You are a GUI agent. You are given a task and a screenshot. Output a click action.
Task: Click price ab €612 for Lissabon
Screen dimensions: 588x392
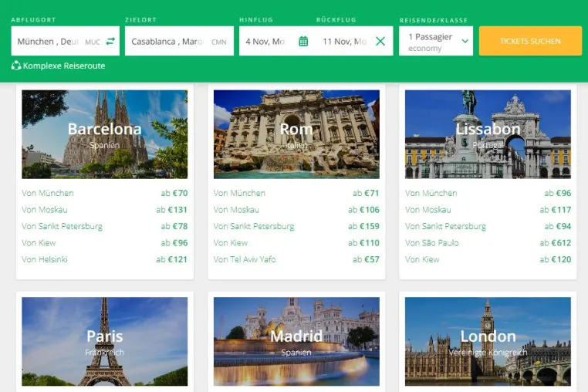coord(556,243)
